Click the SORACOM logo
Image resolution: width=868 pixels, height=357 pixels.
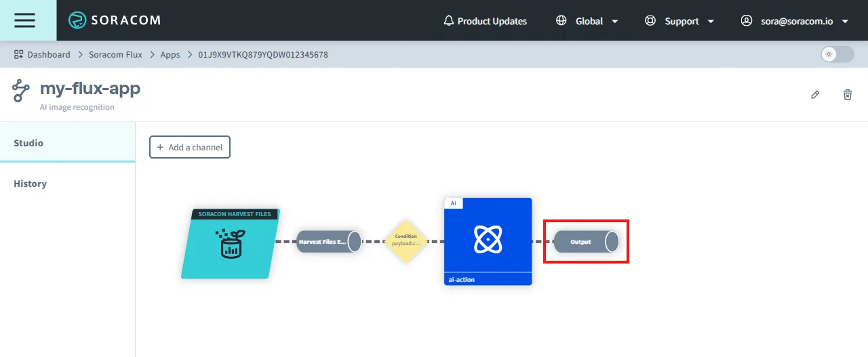point(115,20)
